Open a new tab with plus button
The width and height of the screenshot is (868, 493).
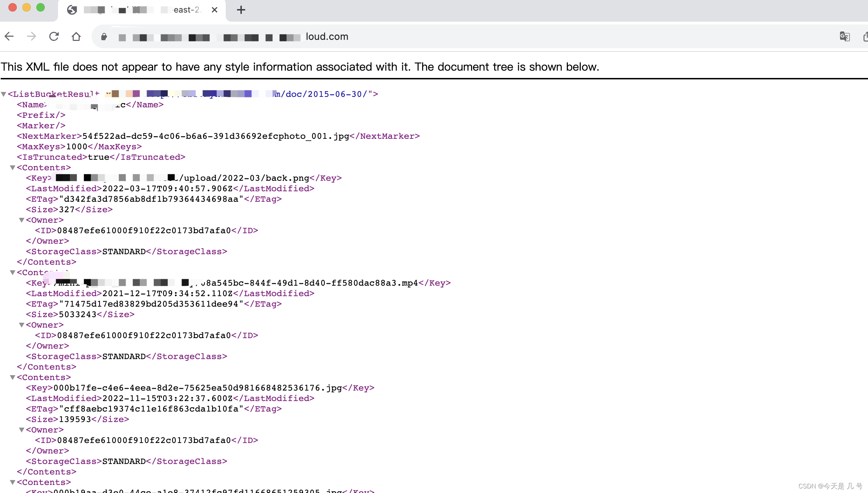pos(241,10)
